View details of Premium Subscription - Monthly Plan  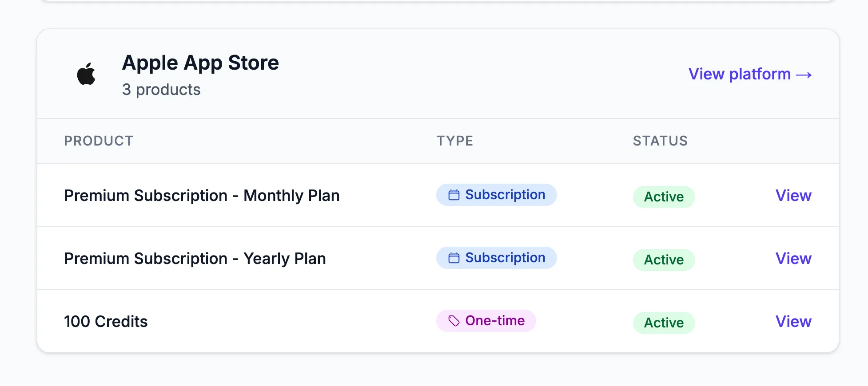pos(793,195)
